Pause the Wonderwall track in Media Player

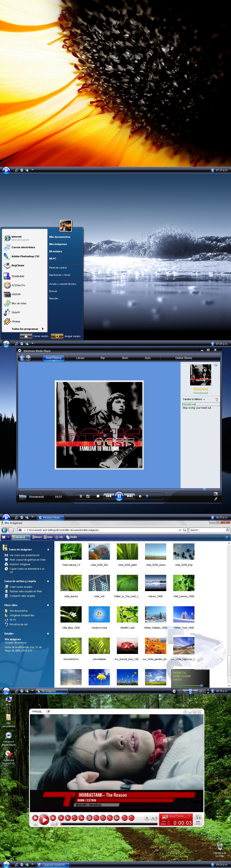119,496
